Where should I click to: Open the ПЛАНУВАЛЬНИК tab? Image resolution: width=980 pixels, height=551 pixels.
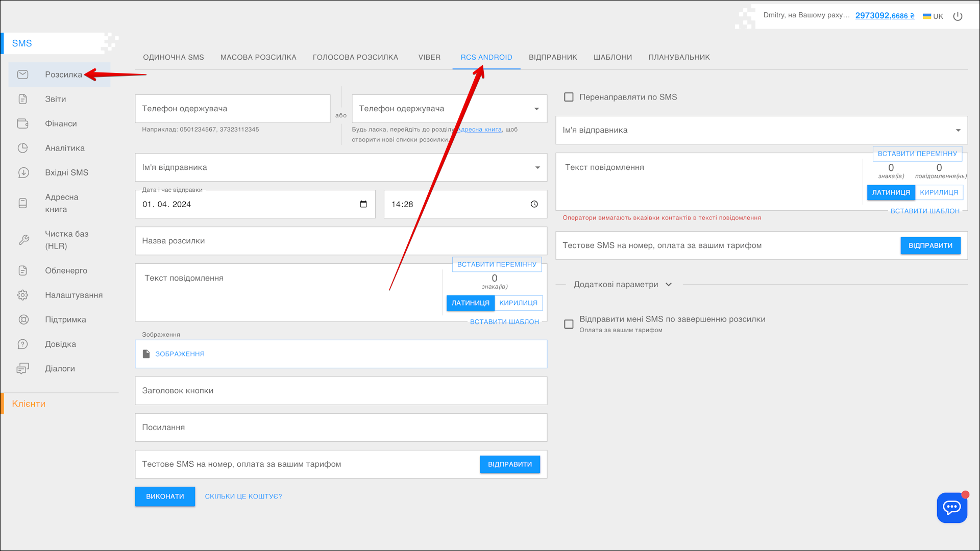[679, 57]
